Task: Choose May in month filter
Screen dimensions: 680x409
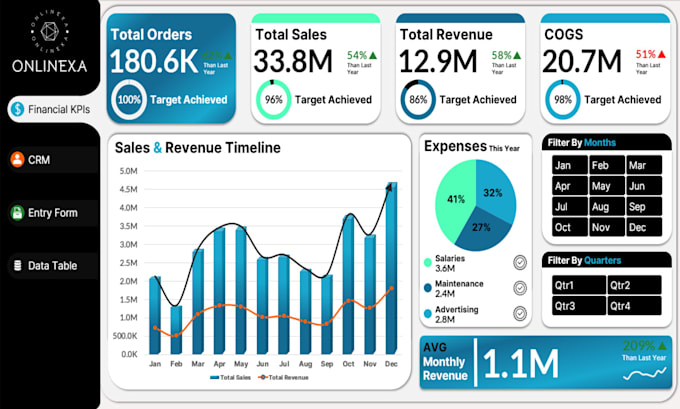Action: tap(607, 186)
